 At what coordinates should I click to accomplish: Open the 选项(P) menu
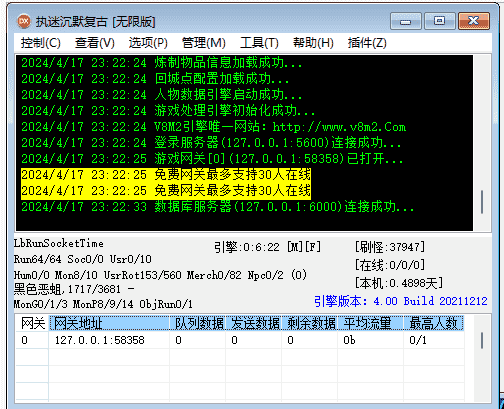148,43
